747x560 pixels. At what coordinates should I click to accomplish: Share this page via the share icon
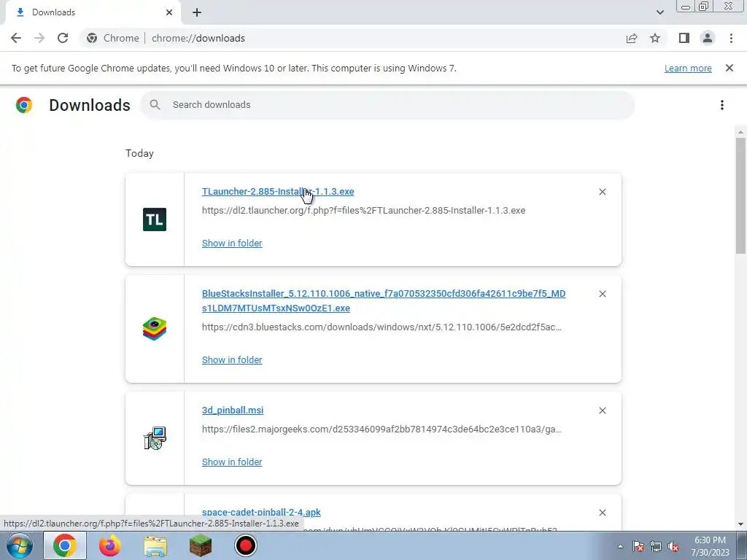tap(632, 38)
